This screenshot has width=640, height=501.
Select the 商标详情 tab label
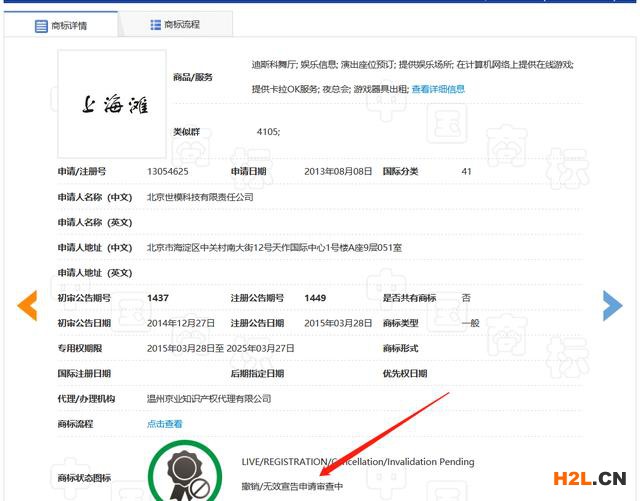coord(74,26)
